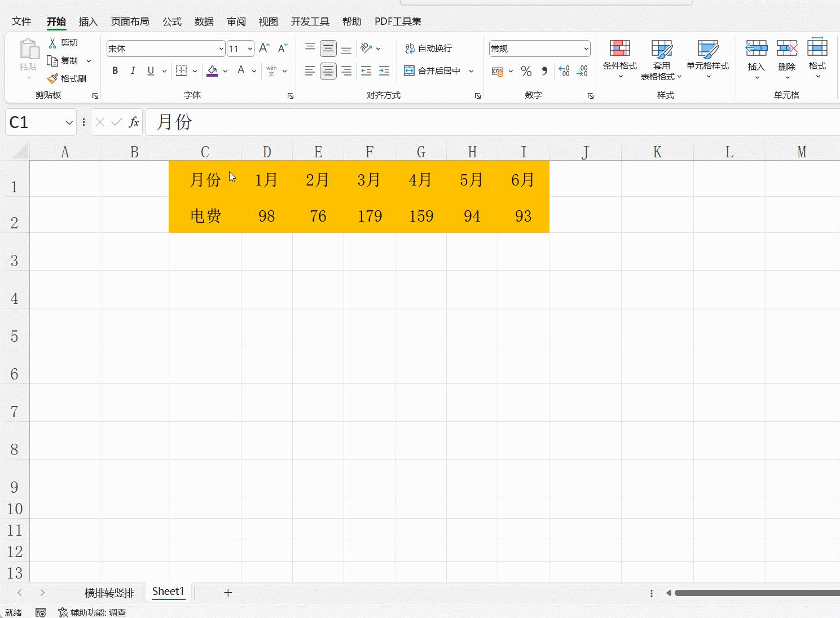Open the font name dropdown showing 宋体

tap(221, 48)
